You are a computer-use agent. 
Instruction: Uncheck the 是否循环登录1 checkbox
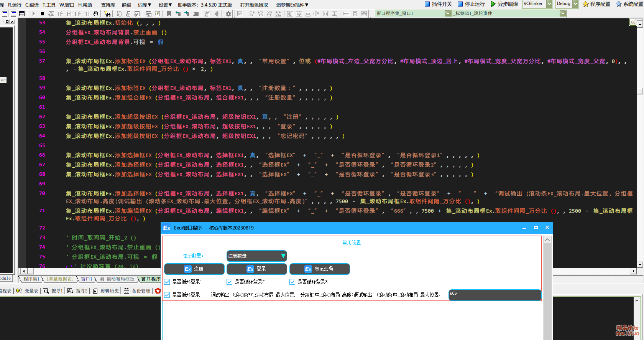pos(167,282)
